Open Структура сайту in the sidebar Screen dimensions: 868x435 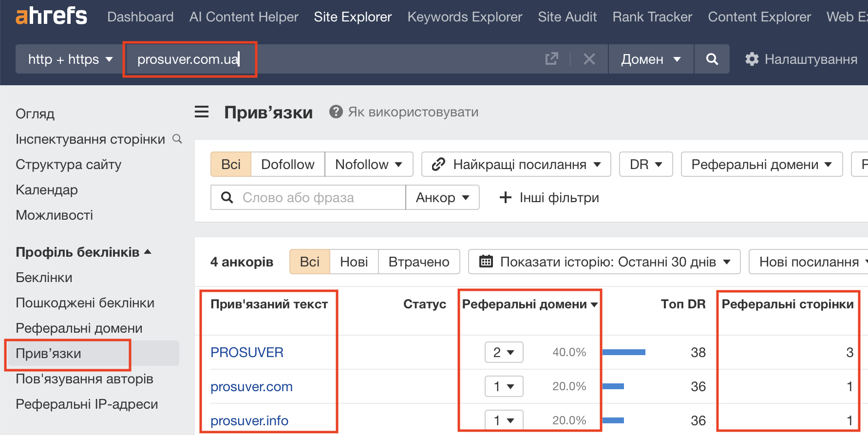tap(68, 164)
